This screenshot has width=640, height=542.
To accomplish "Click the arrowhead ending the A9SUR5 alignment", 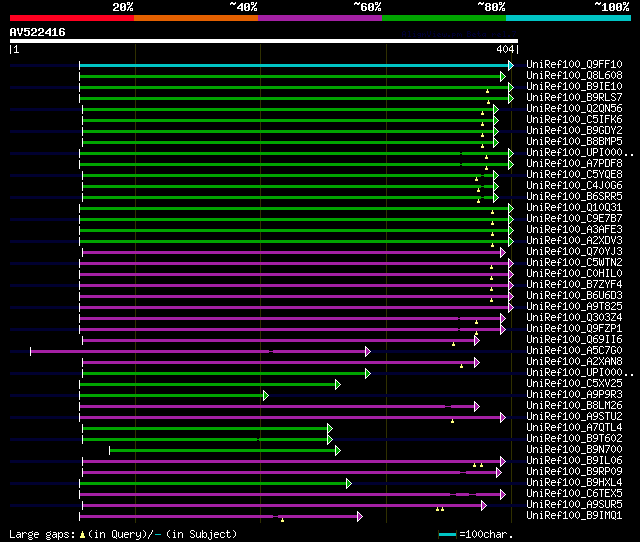I will 484,506.
